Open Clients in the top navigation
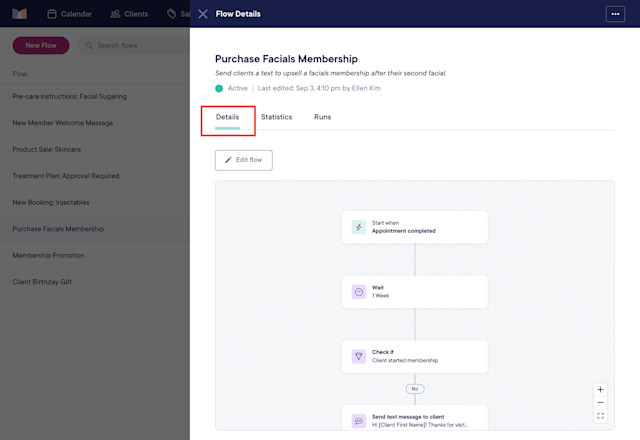Screen dimensions: 640x440 coord(129,14)
